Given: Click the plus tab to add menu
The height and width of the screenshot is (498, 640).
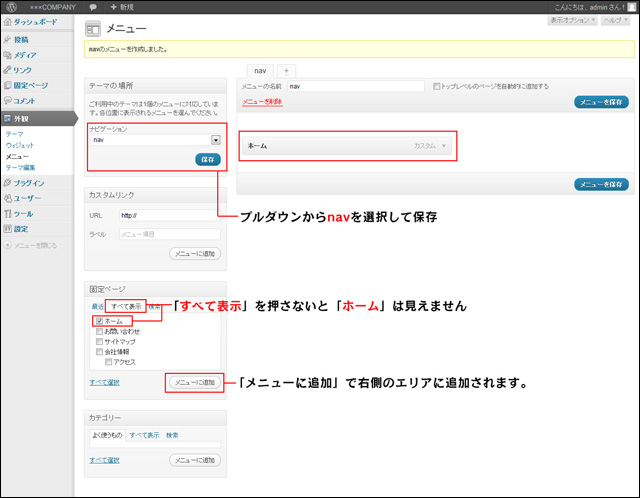Looking at the screenshot, I should click(286, 71).
